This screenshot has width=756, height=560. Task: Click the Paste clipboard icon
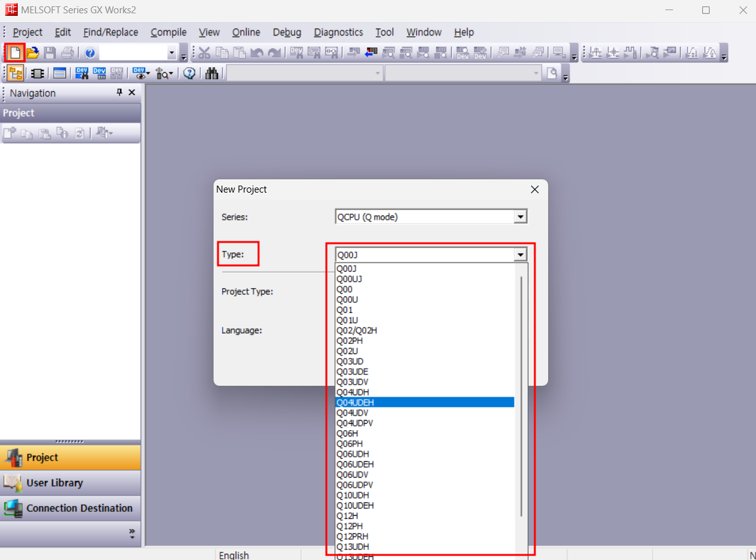pyautogui.click(x=239, y=53)
